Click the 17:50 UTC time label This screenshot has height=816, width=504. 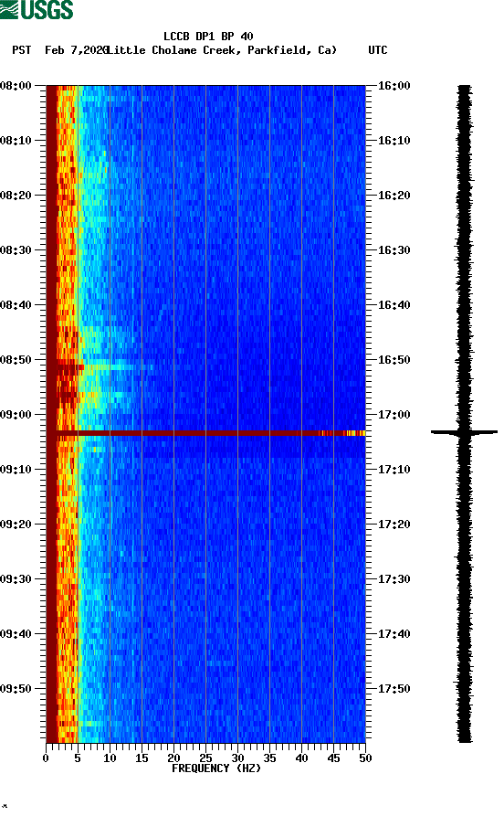(394, 688)
